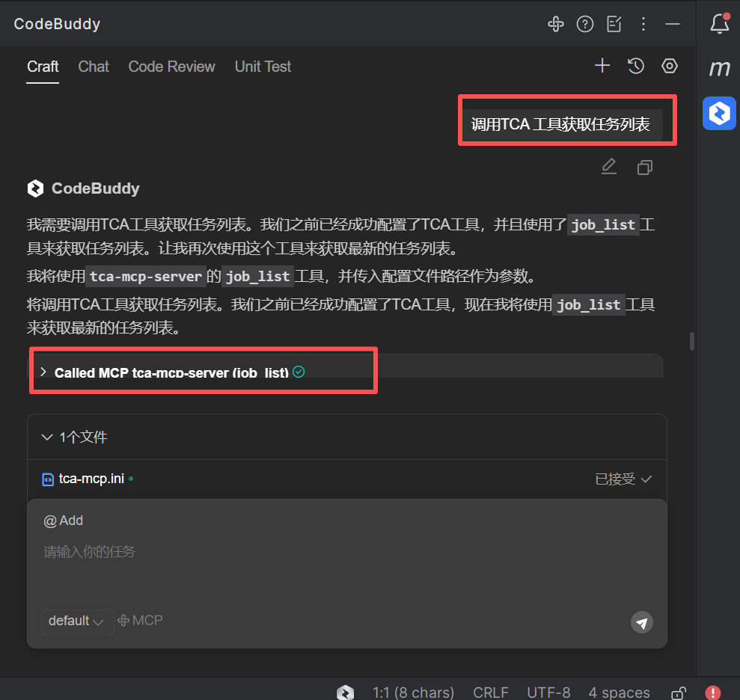This screenshot has height=700, width=740.
Task: Click the CodeBuddy status bar icon
Action: pos(346,693)
